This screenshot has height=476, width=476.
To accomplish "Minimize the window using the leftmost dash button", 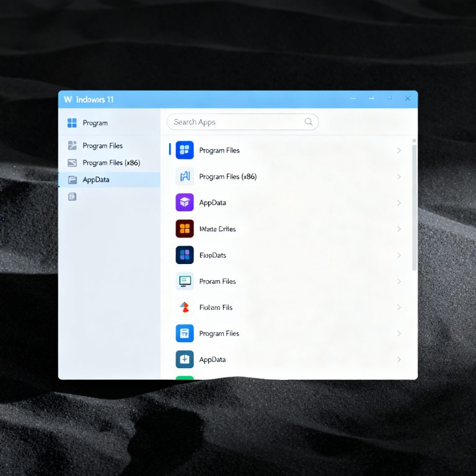I will click(353, 99).
